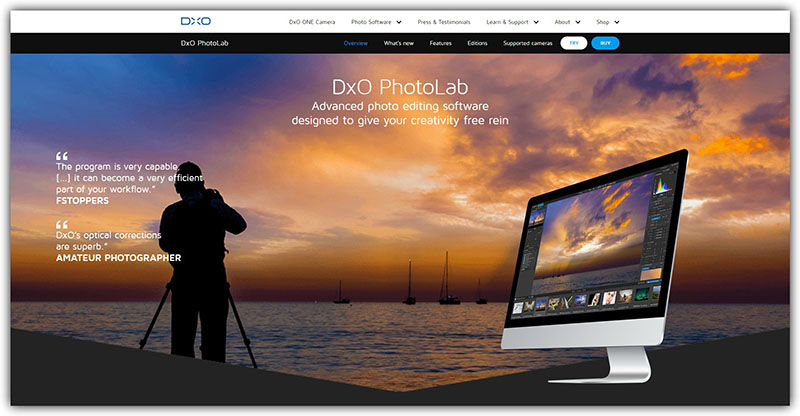
Task: Open the Press & Testimonials page
Action: click(x=445, y=21)
